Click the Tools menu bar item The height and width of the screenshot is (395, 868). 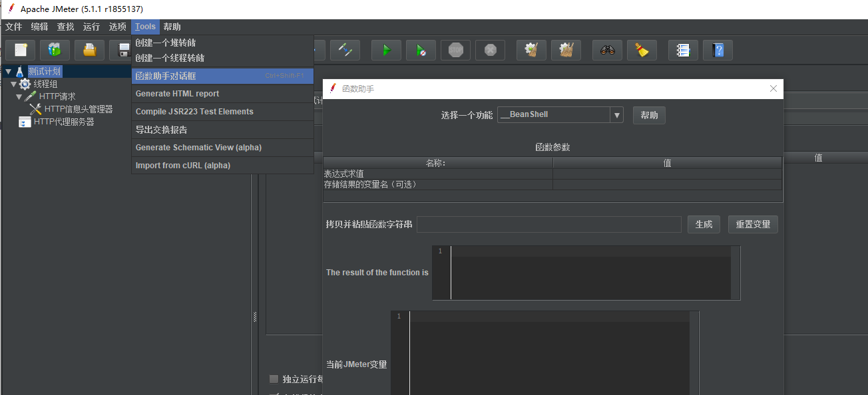click(145, 27)
